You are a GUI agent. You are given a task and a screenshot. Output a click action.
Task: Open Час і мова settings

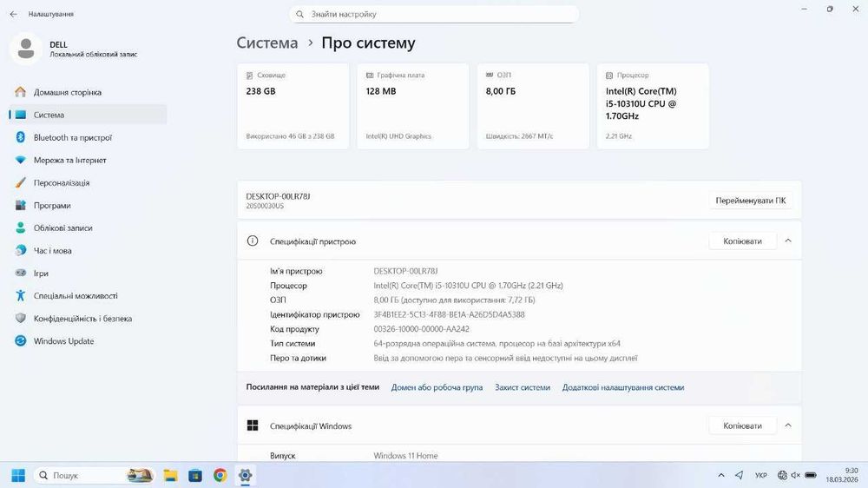[88, 250]
